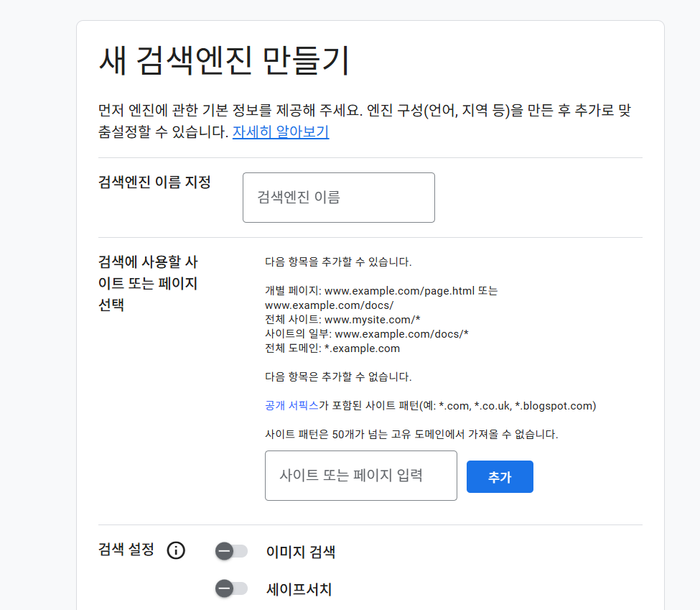The width and height of the screenshot is (700, 610).
Task: Click the 이미지 검색 label text
Action: [300, 552]
